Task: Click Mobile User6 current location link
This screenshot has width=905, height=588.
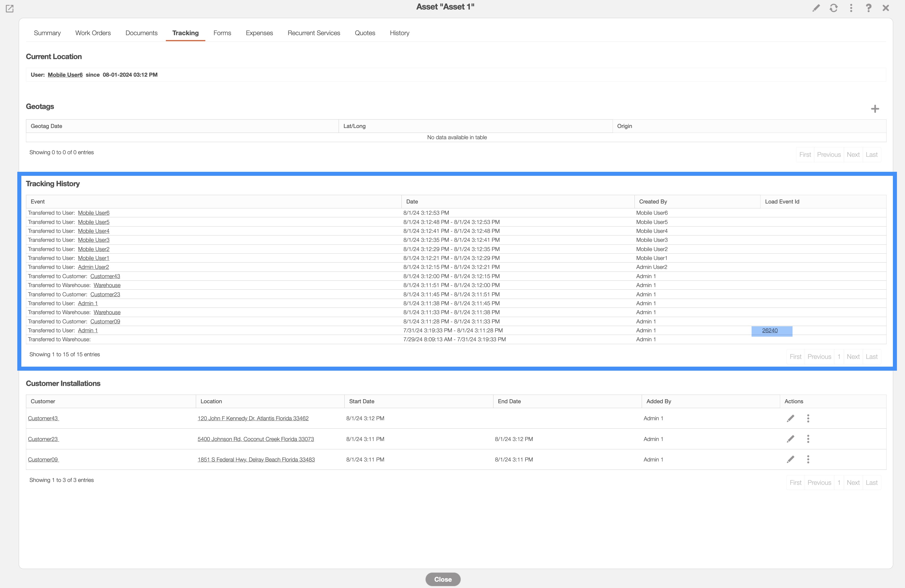Action: pyautogui.click(x=65, y=75)
